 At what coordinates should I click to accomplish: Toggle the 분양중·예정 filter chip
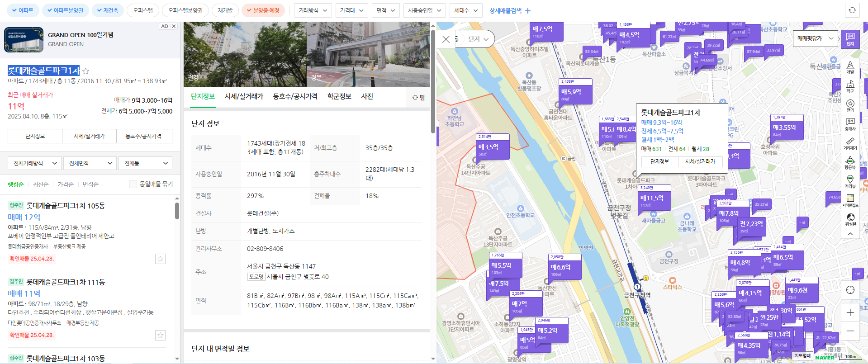[x=263, y=10]
